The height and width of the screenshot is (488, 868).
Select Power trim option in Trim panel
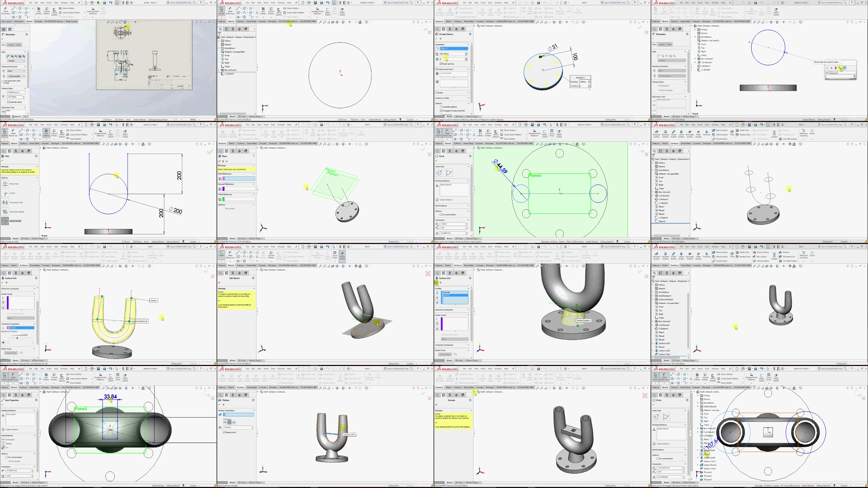coord(5,184)
